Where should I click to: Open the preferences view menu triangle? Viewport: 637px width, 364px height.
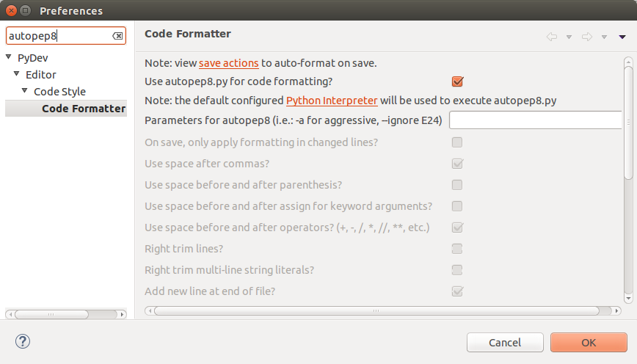(x=622, y=37)
